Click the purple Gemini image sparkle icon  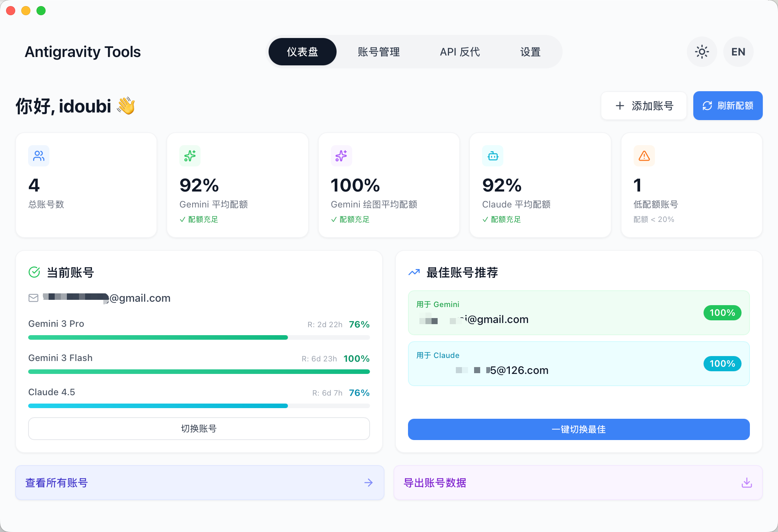(341, 156)
